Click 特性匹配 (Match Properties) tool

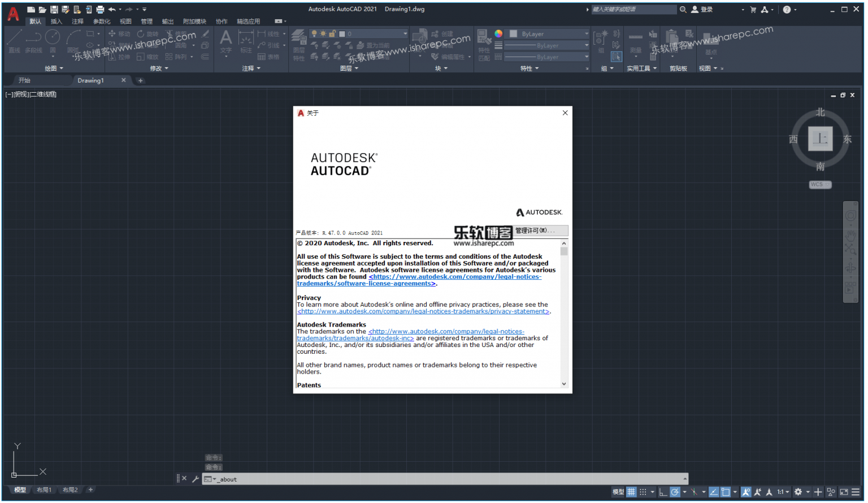[x=484, y=44]
